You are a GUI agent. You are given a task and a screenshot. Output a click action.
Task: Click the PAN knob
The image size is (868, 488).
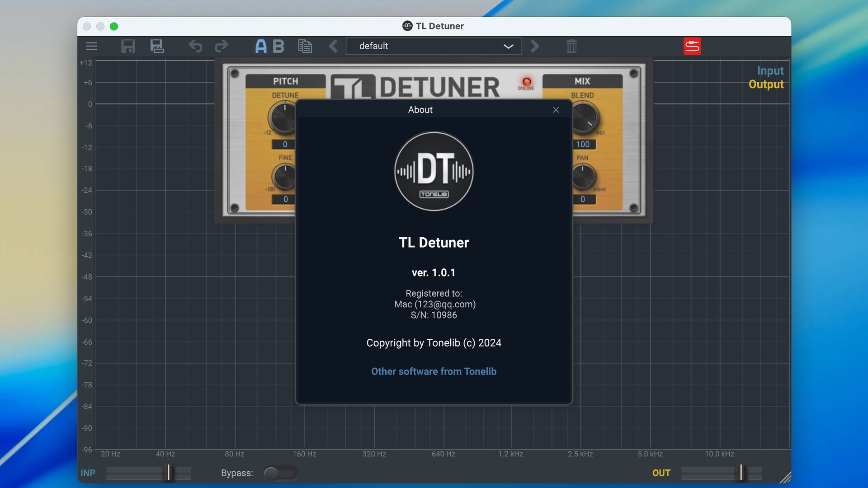coord(584,177)
